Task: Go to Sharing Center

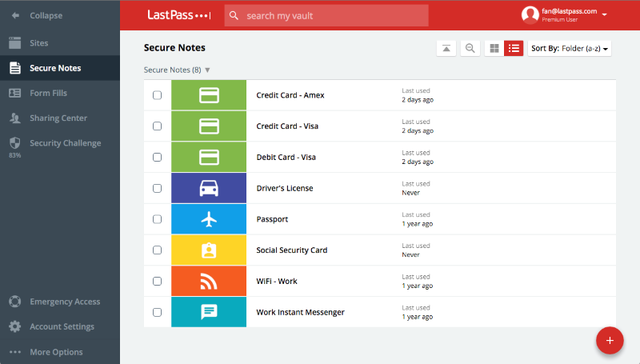Action: 58,118
